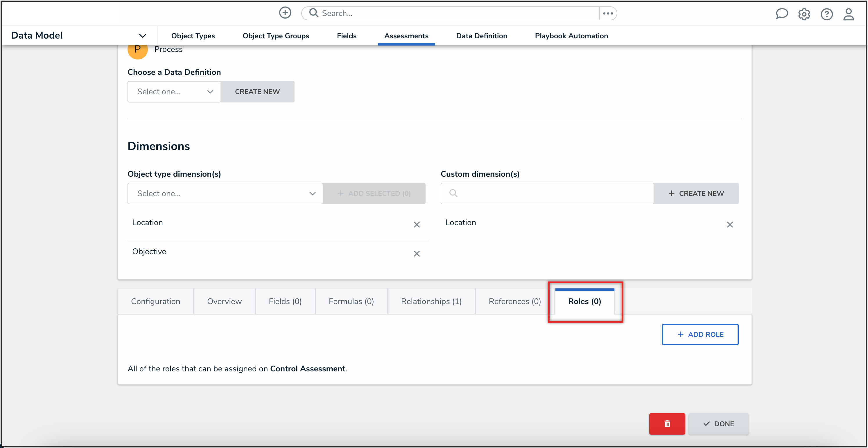Image resolution: width=868 pixels, height=448 pixels.
Task: Click the plus quick-create icon by search
Action: pyautogui.click(x=285, y=13)
